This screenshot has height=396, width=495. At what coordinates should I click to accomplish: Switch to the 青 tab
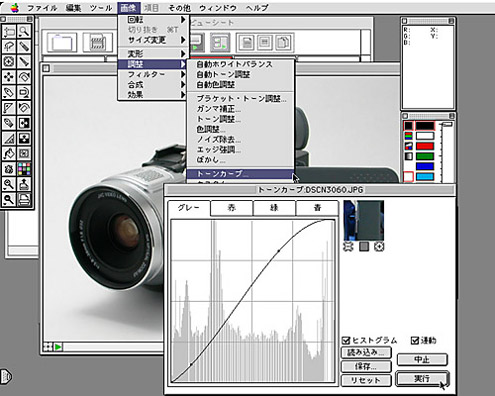coord(317,208)
